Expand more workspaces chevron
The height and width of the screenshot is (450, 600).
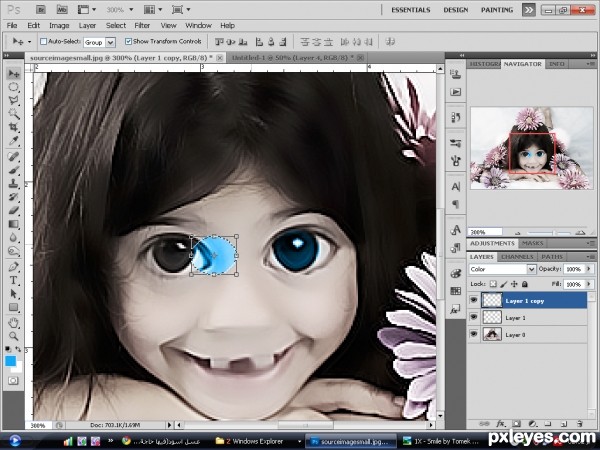click(x=528, y=10)
